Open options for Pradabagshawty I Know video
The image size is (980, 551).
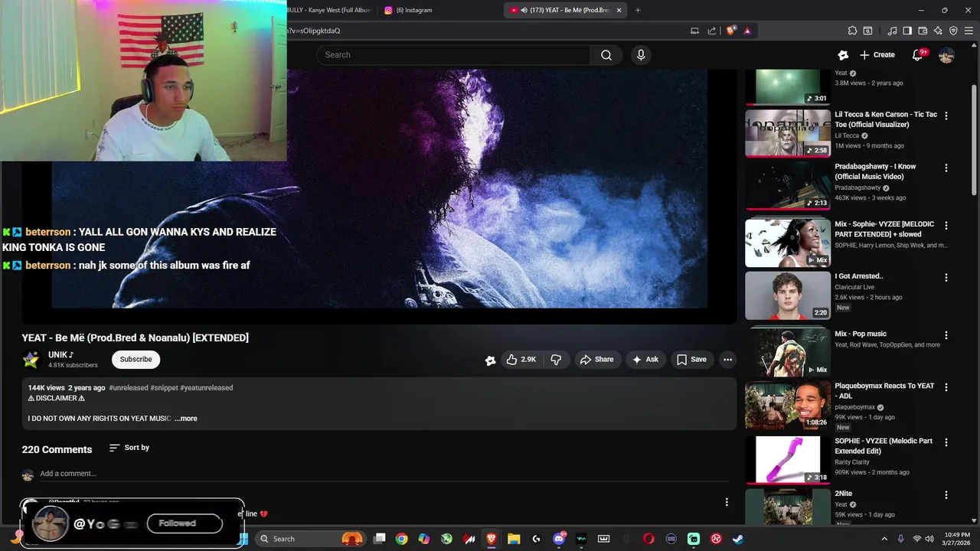pyautogui.click(x=946, y=168)
